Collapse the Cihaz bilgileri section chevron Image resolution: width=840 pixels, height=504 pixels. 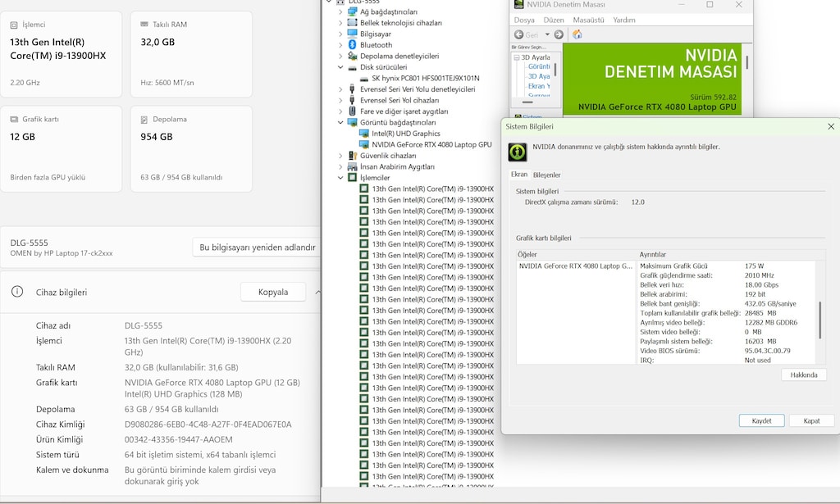click(x=317, y=292)
